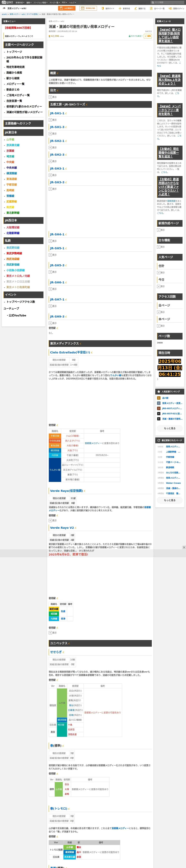
Task: Open the 山手線 link in left sidebar
Action: pyautogui.click(x=10, y=139)
